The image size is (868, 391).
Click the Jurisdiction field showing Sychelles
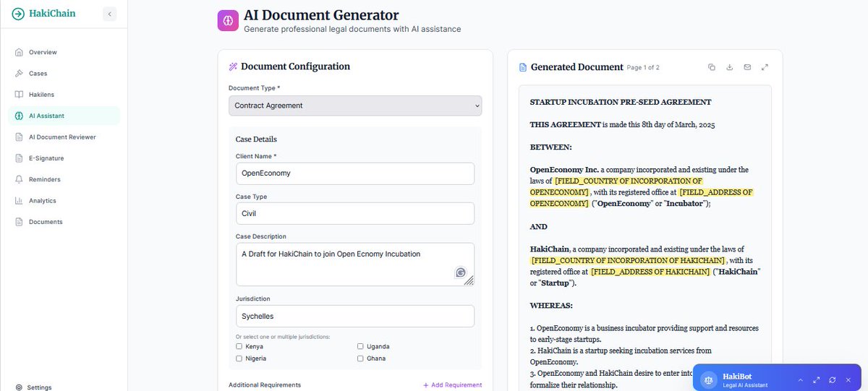355,316
